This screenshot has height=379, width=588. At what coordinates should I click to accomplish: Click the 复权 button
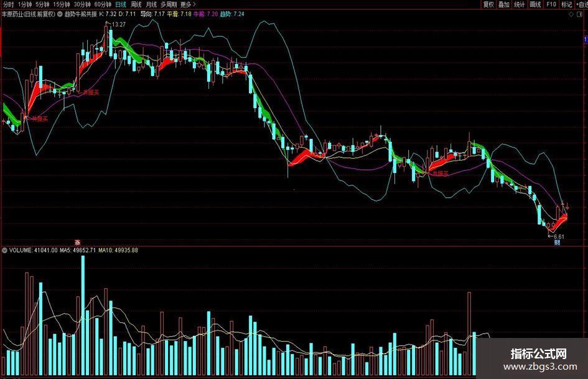tap(488, 4)
